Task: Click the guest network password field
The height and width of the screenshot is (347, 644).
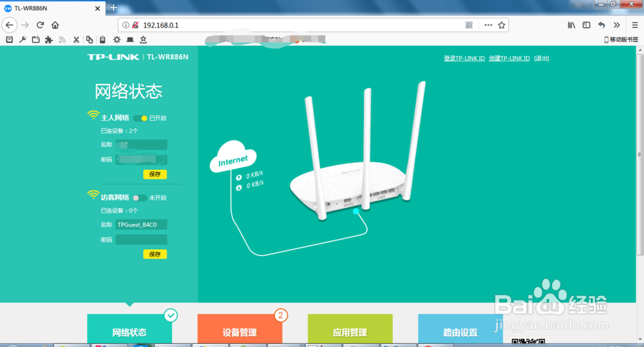Action: (141, 239)
